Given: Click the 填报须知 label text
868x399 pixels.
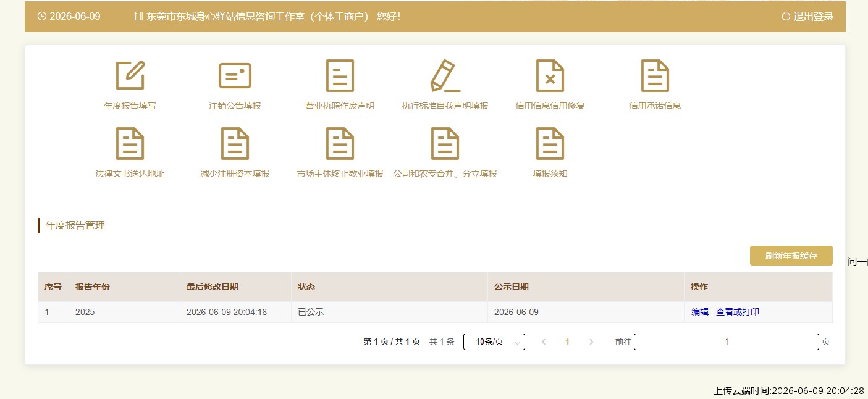Looking at the screenshot, I should (550, 174).
